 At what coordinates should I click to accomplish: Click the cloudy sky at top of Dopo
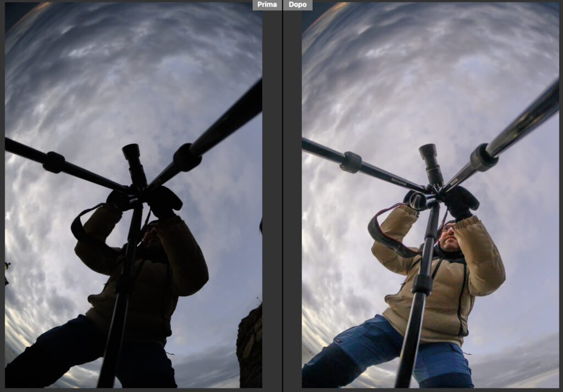429,49
